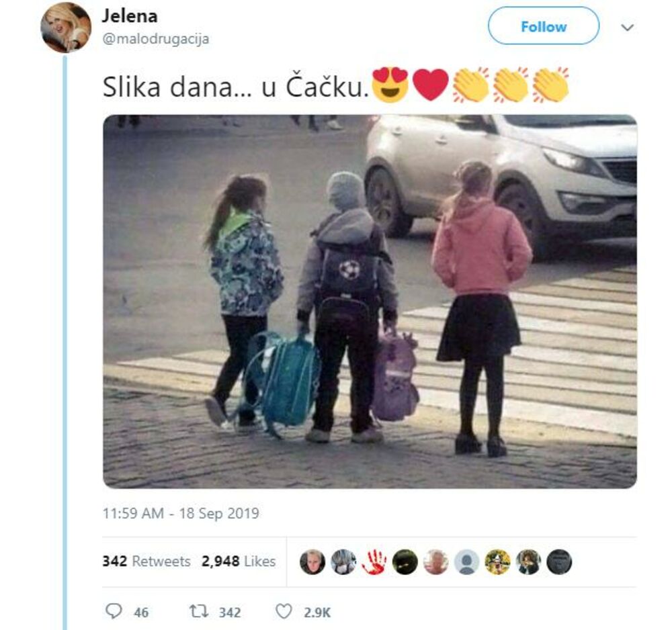Open the last dark gorilla avatar
Screen dimensions: 672x630
pos(559,561)
